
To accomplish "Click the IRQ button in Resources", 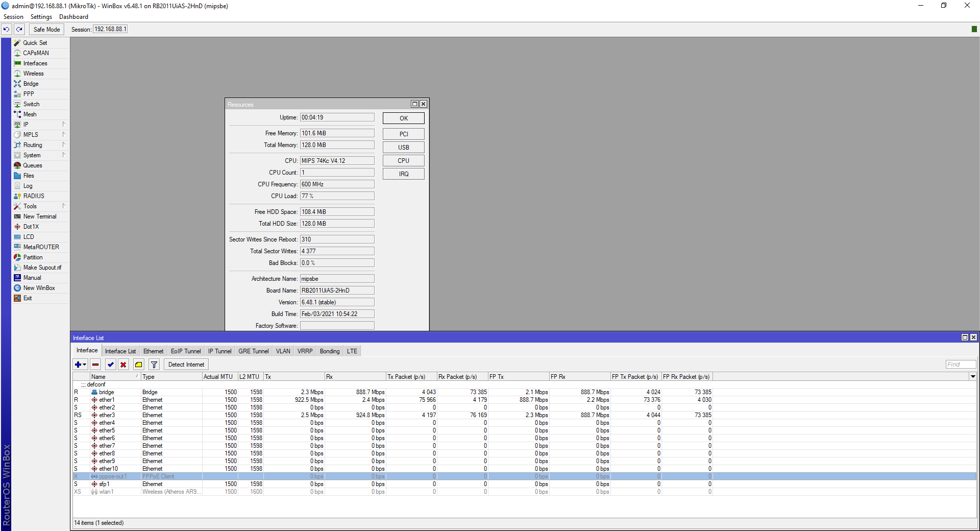I will tap(404, 174).
